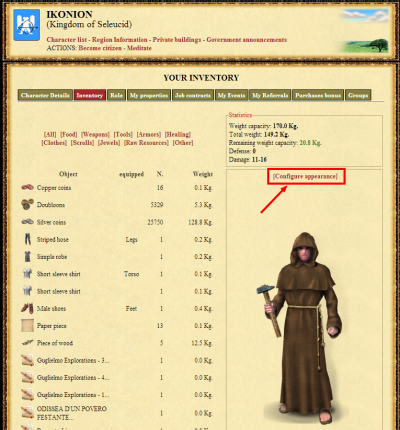Select the Doubloons item icon
The width and height of the screenshot is (400, 430).
click(27, 204)
